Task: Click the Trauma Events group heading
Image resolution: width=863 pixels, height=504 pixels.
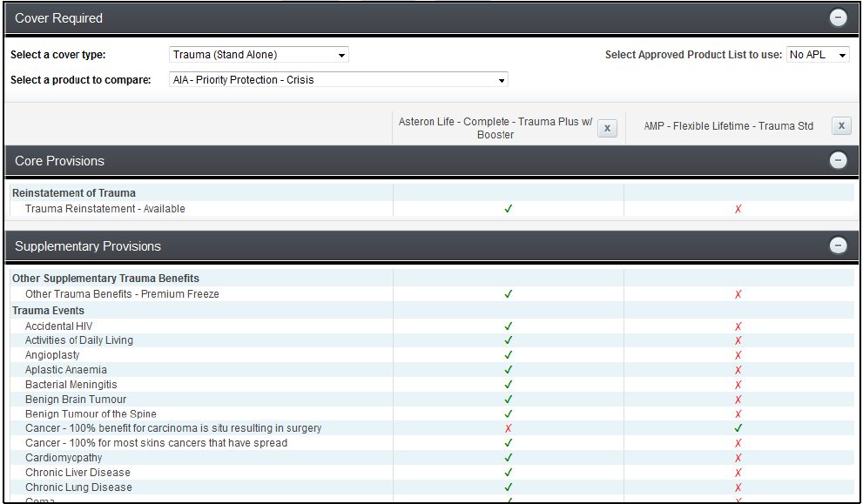Action: 48,311
